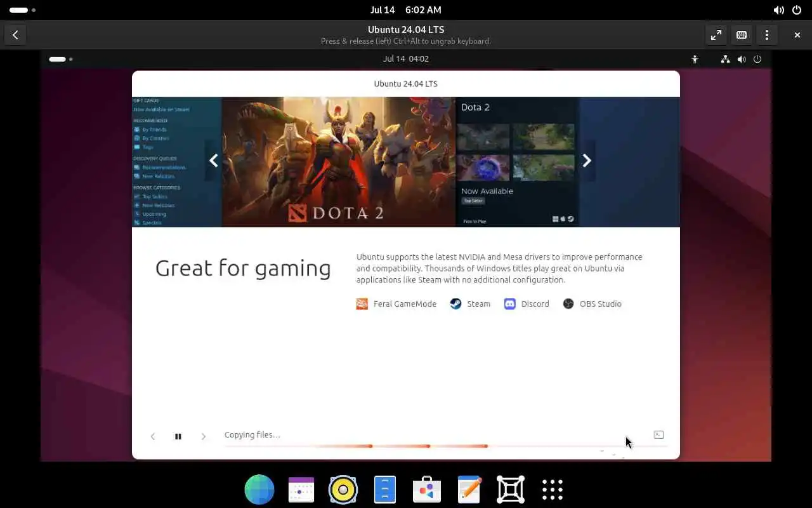Open the keyboard shortcuts button in header
Screen dimensions: 812x508
click(x=742, y=35)
